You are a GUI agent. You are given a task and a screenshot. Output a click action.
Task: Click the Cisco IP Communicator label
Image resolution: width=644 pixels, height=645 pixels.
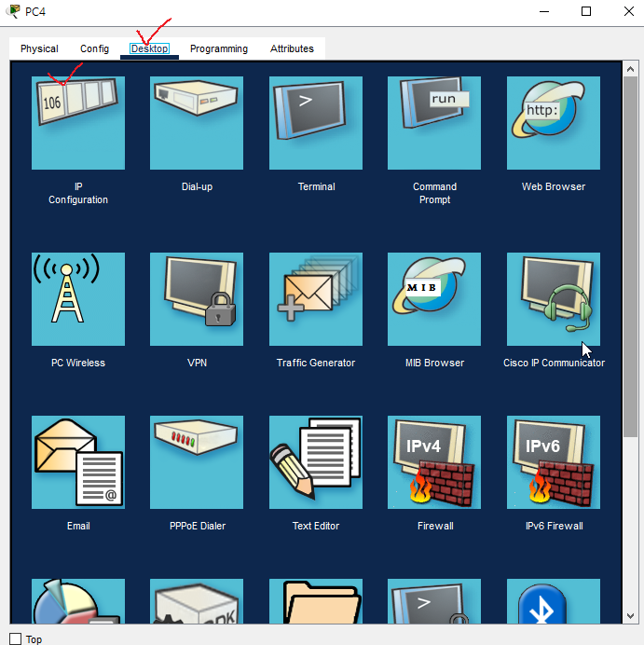[554, 363]
